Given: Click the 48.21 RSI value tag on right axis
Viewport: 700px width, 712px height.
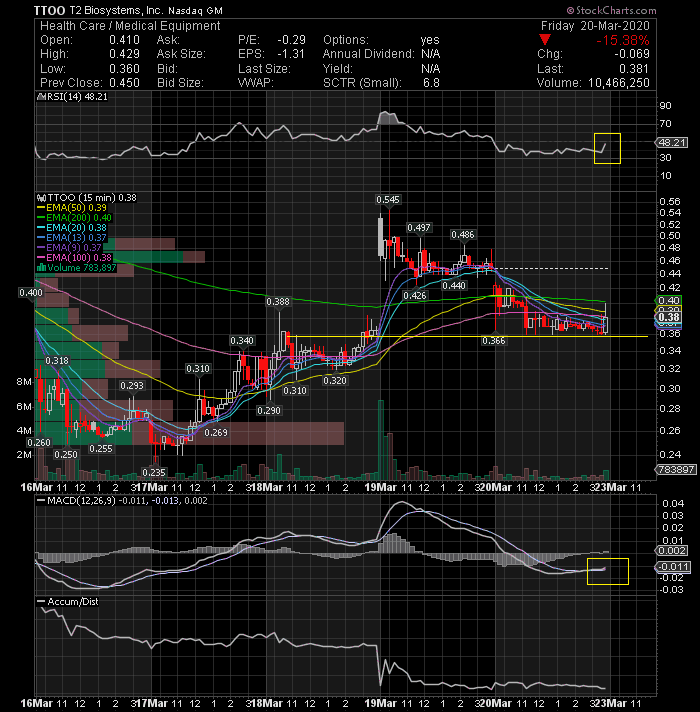Looking at the screenshot, I should (x=672, y=143).
